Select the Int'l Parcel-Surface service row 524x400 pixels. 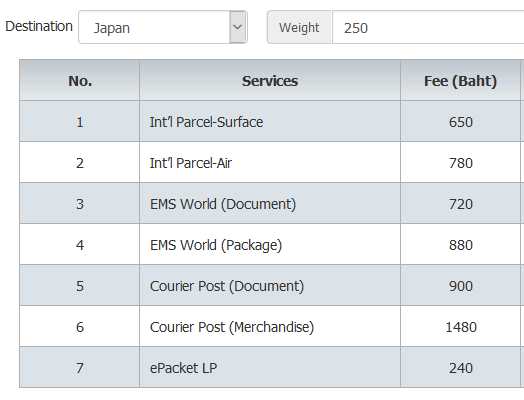click(x=270, y=122)
